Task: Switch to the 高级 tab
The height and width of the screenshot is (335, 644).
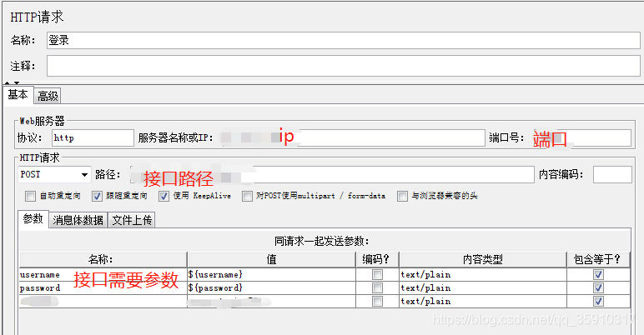Action: coord(48,96)
